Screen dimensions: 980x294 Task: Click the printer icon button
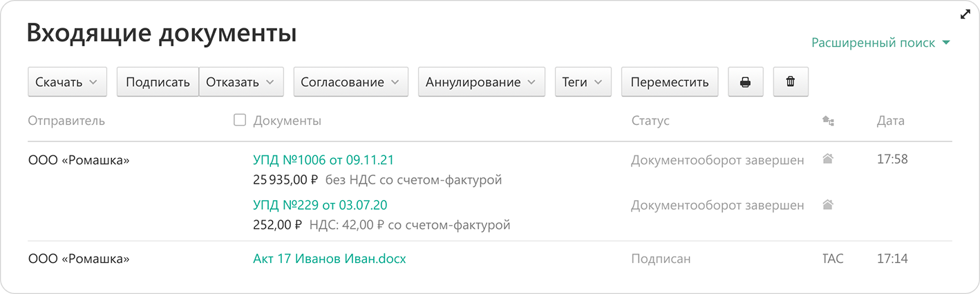[x=745, y=82]
